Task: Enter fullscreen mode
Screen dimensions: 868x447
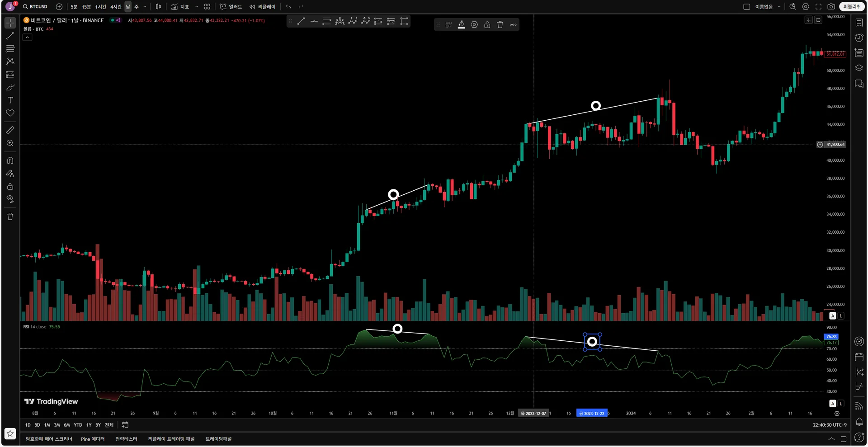Action: tap(818, 7)
